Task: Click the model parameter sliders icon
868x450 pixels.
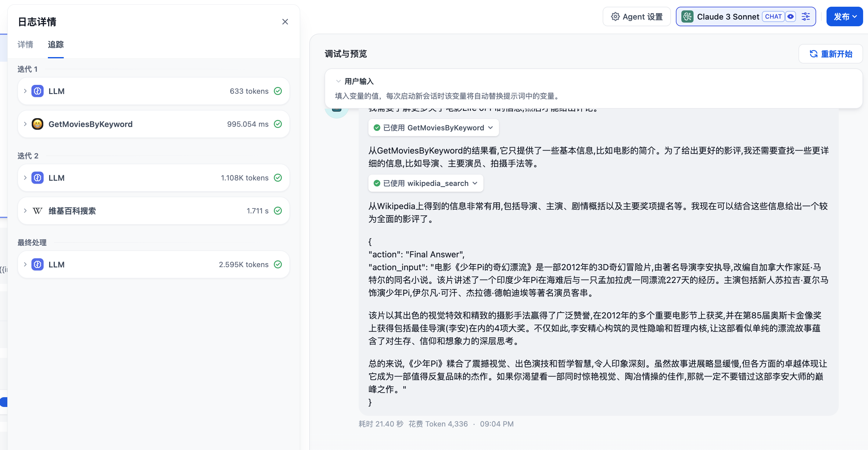Action: pos(805,16)
